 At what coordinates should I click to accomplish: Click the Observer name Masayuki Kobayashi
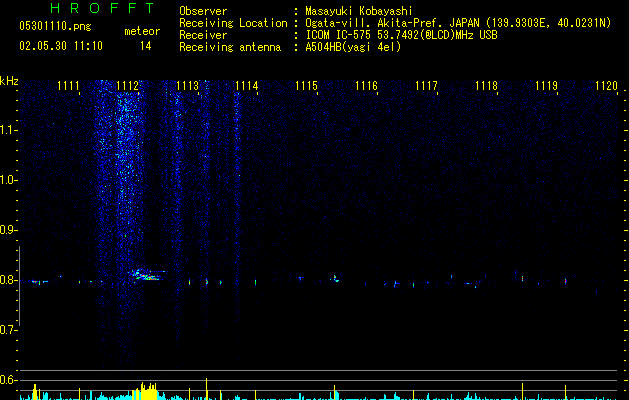pos(359,11)
